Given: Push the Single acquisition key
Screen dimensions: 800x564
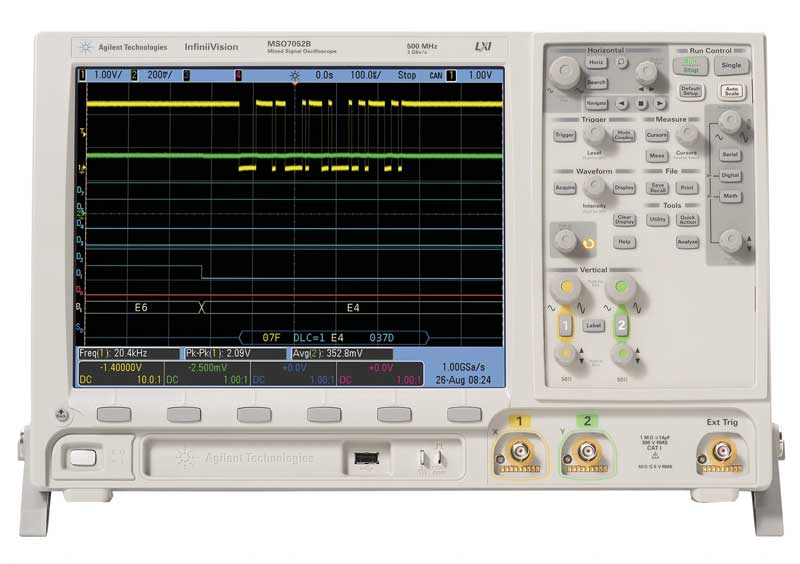Looking at the screenshot, I should pyautogui.click(x=731, y=65).
